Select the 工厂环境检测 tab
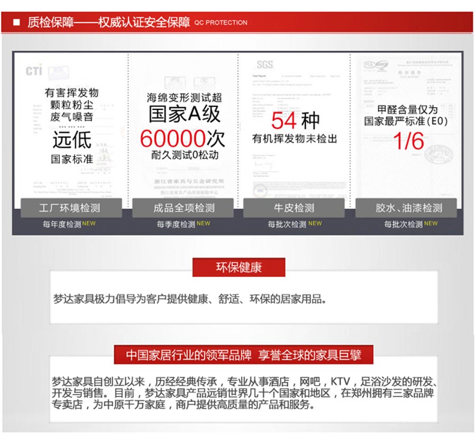 [x=71, y=208]
